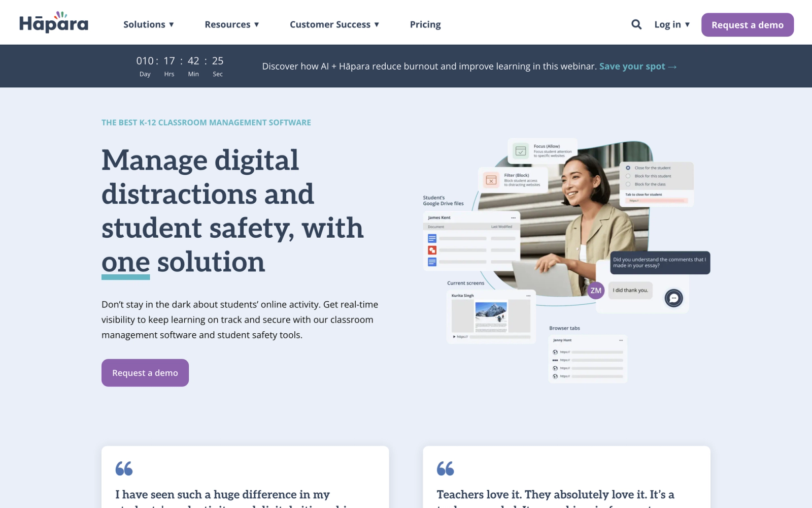Click the Focus (Allow) icon in illustration
Screen dimensions: 812x508
click(x=521, y=151)
